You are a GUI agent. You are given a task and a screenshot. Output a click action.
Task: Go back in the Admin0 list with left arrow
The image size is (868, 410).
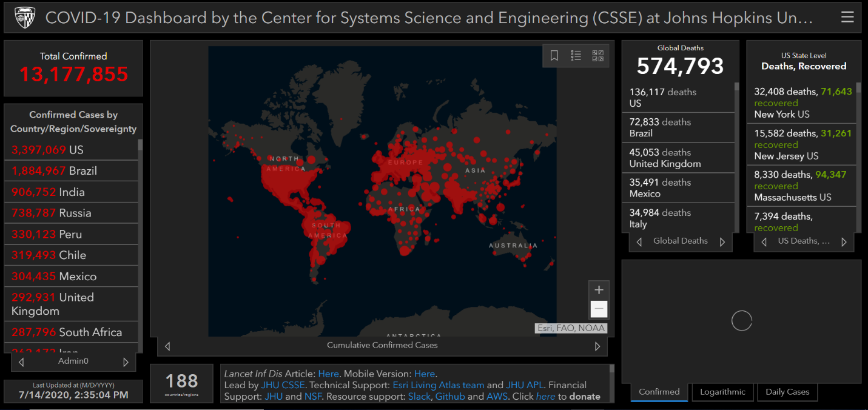21,362
